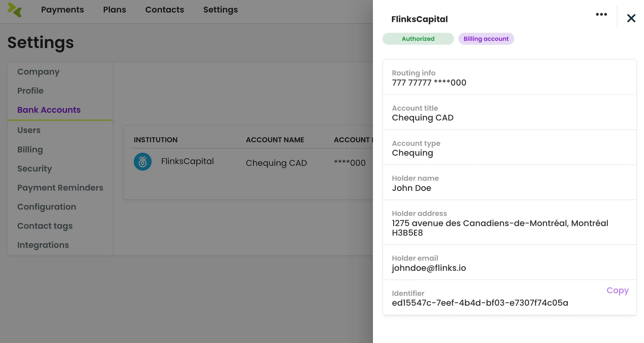This screenshot has width=644, height=343.
Task: Go to Billing settings
Action: coord(30,149)
